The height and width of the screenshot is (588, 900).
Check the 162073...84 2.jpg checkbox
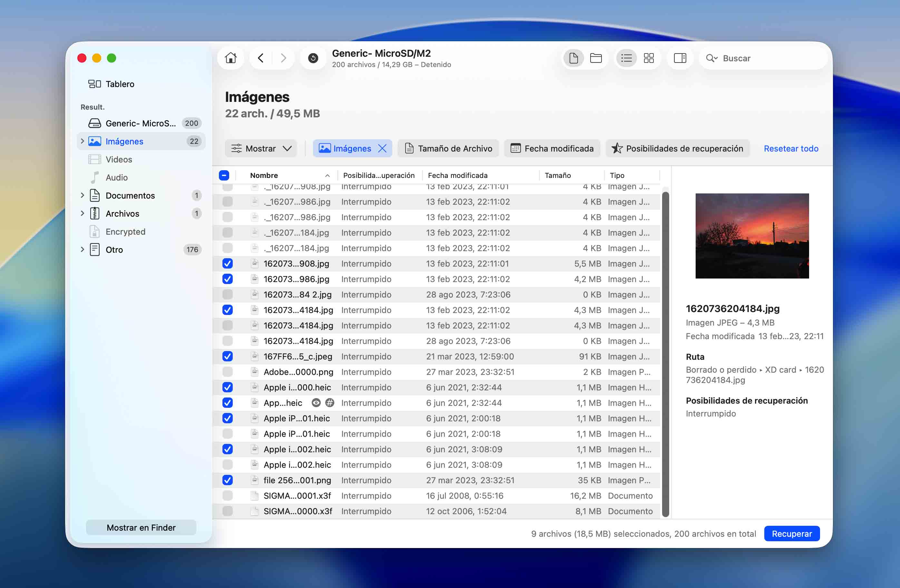coord(227,295)
